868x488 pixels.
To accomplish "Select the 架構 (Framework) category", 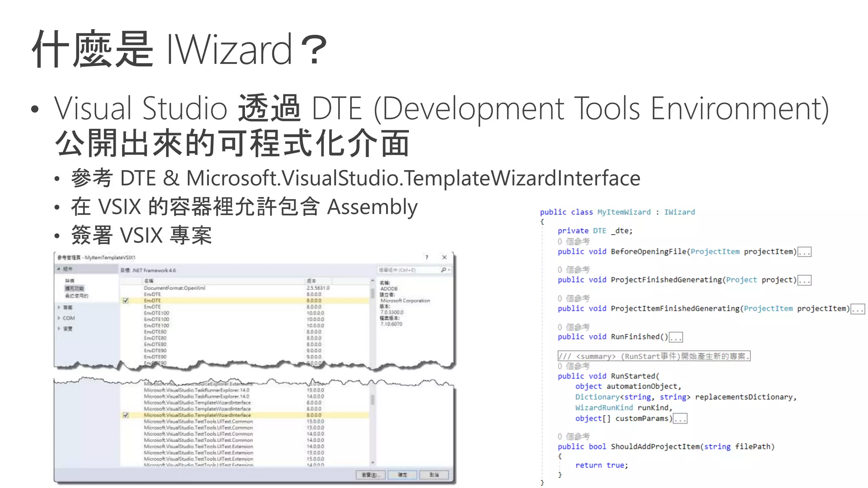I will pos(70,281).
